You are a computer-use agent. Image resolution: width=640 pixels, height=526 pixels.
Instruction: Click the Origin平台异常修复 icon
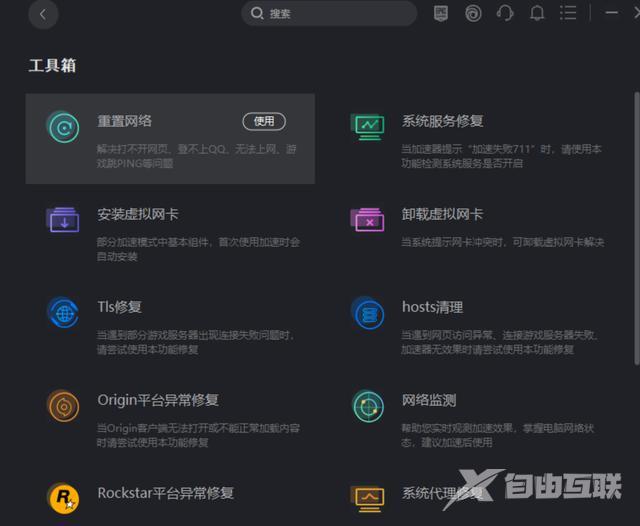(x=63, y=406)
